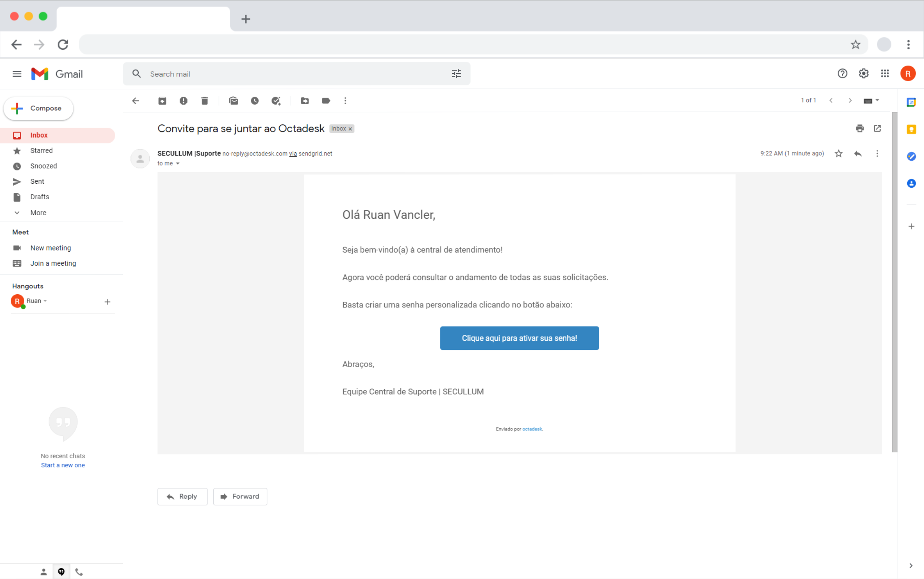This screenshot has width=924, height=579.
Task: Open the Move to folder icon
Action: (x=305, y=101)
